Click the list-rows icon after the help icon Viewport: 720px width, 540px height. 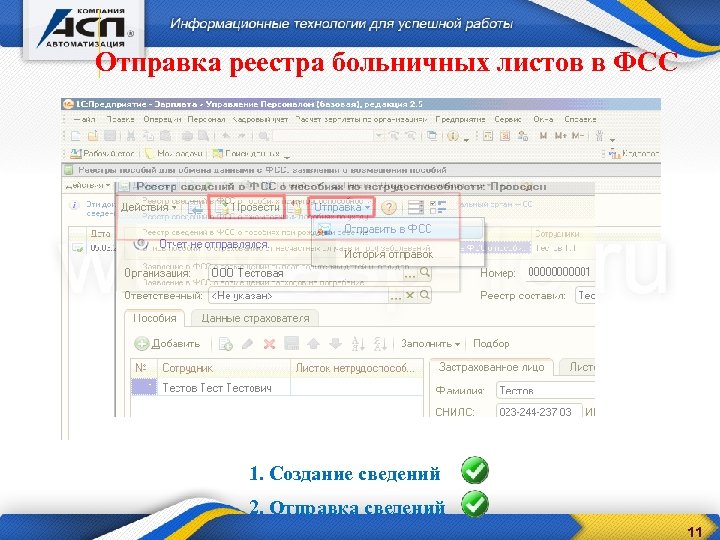point(416,208)
